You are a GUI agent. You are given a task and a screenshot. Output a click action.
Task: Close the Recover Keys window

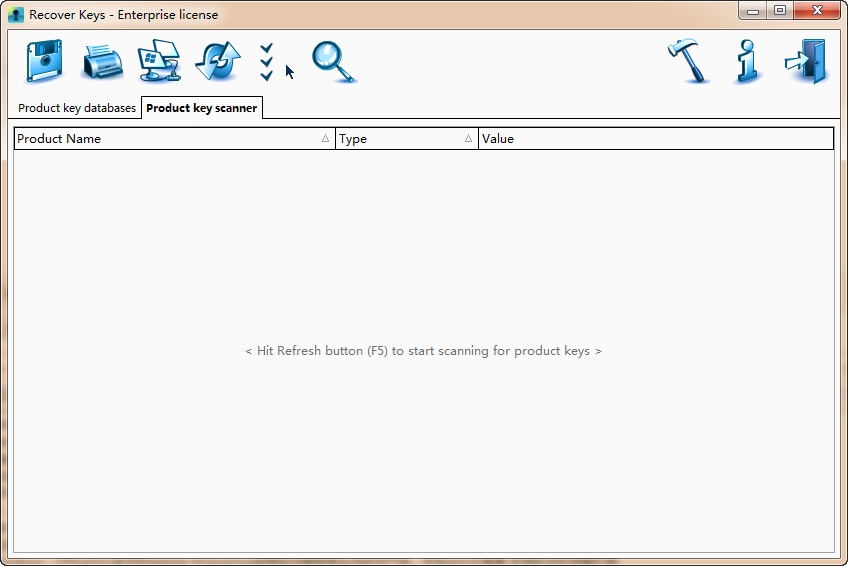click(x=817, y=10)
